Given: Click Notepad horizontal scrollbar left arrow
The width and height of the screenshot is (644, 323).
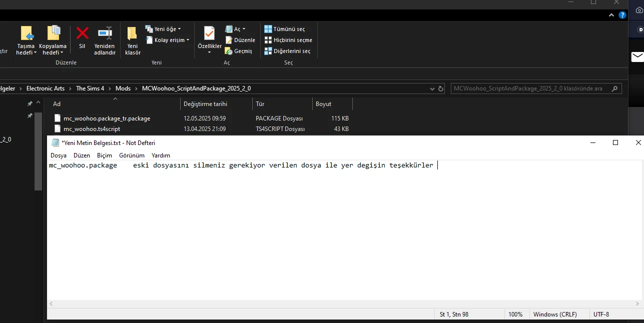Looking at the screenshot, I should click(51, 303).
